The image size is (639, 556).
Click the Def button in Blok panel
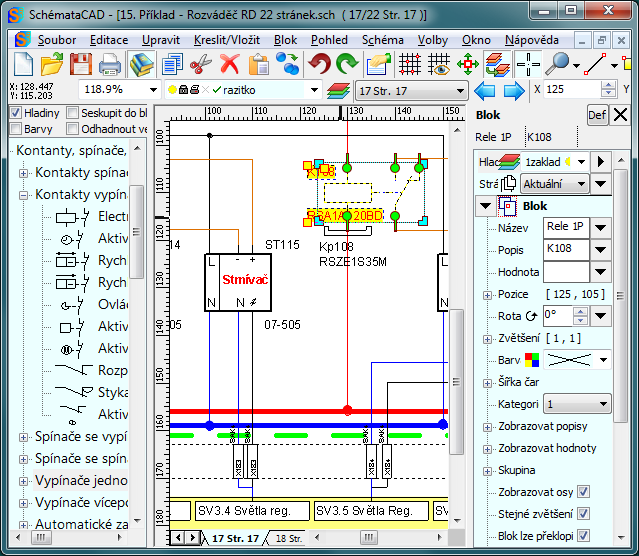[596, 114]
